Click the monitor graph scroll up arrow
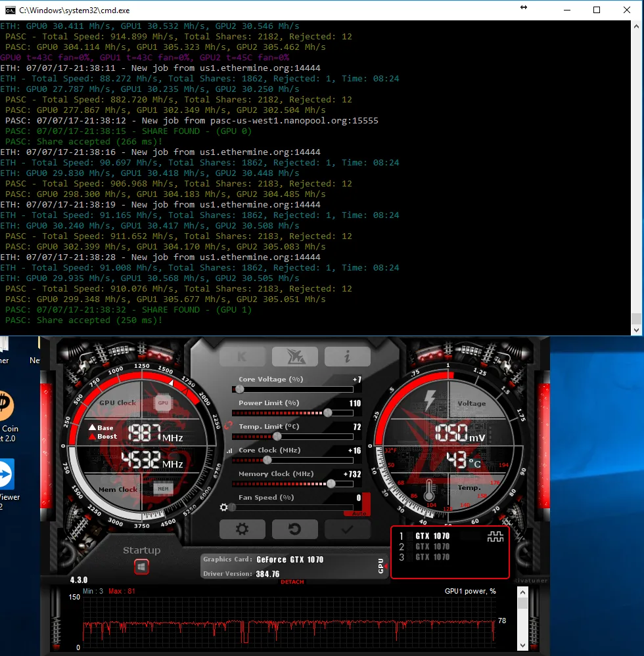 522,592
